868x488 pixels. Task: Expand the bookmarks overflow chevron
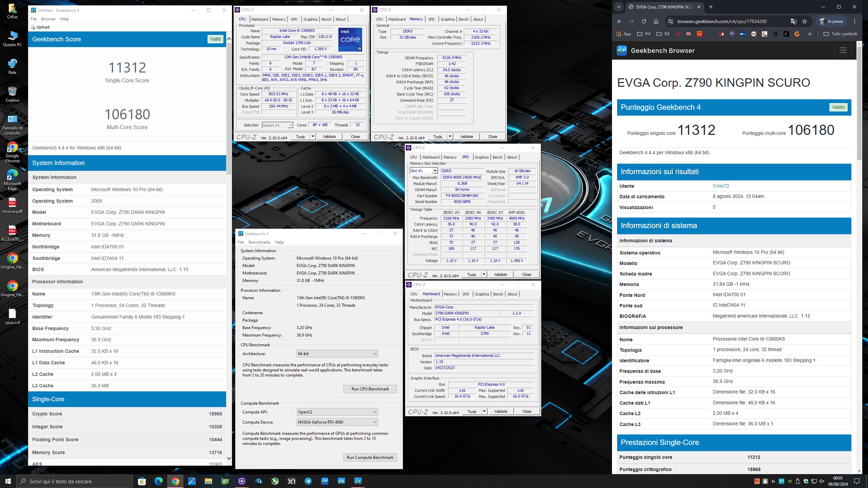(810, 34)
